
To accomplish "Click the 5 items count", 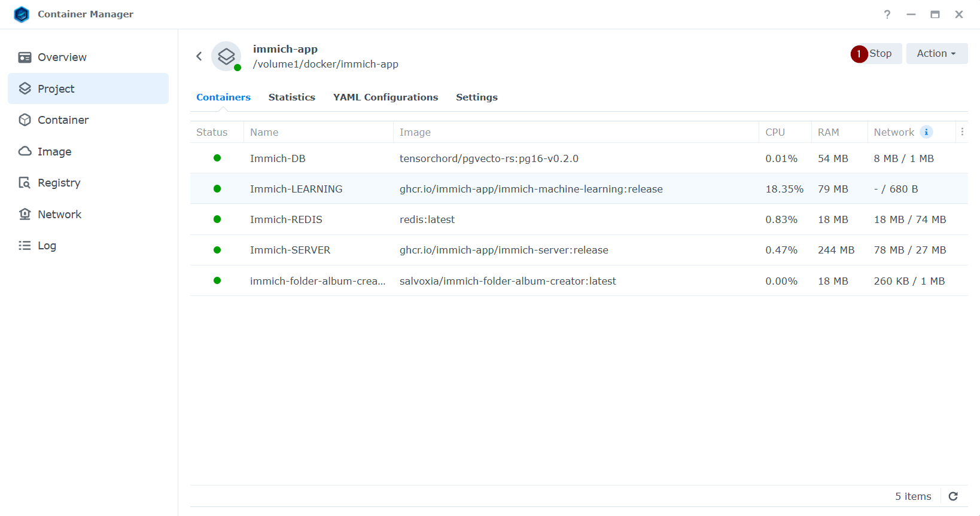I will coord(913,496).
